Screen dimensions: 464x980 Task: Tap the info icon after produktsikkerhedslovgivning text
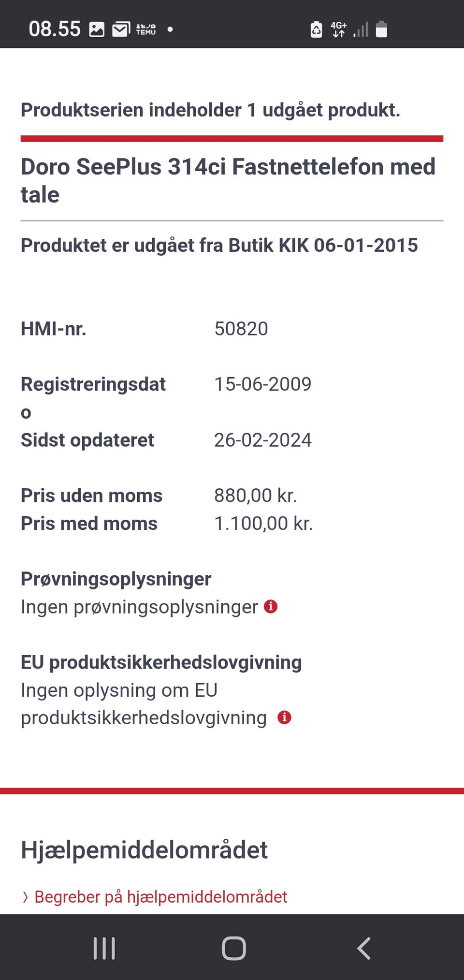coord(284,717)
